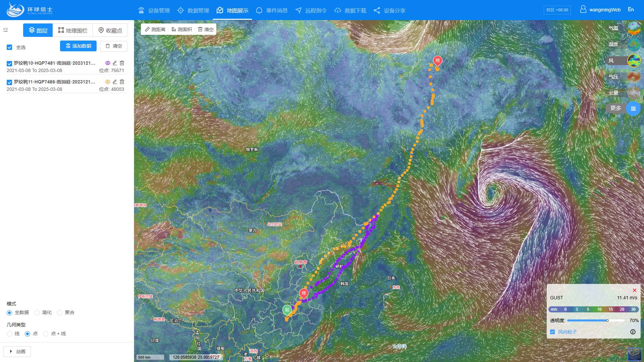644x362 pixels.
Task: Select the 点 + 线 geometry type radio
Action: point(46,334)
